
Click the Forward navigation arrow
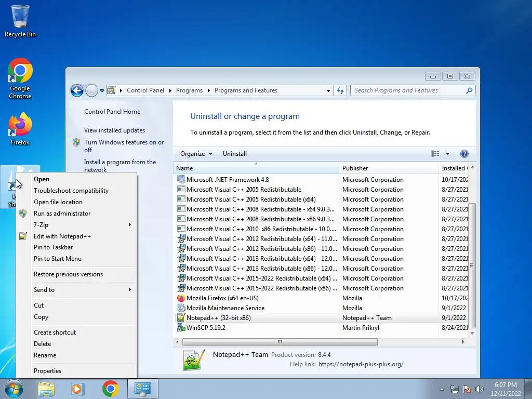[x=91, y=90]
